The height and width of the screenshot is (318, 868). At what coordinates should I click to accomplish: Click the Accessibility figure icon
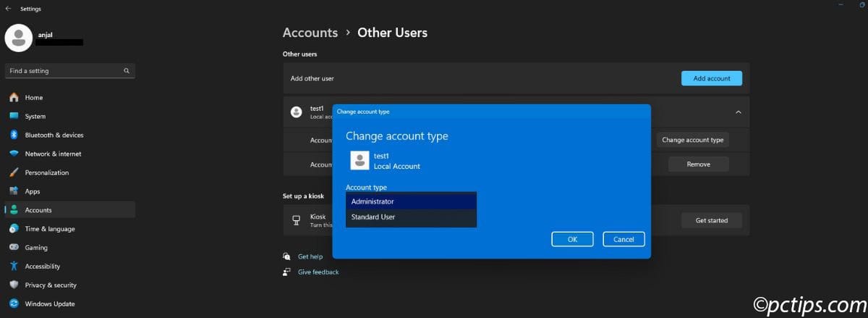pyautogui.click(x=14, y=267)
